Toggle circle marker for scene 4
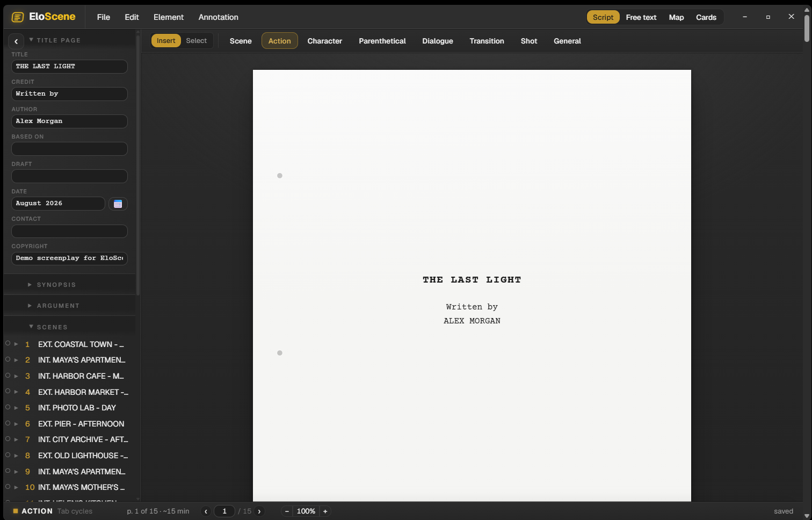 (8, 391)
